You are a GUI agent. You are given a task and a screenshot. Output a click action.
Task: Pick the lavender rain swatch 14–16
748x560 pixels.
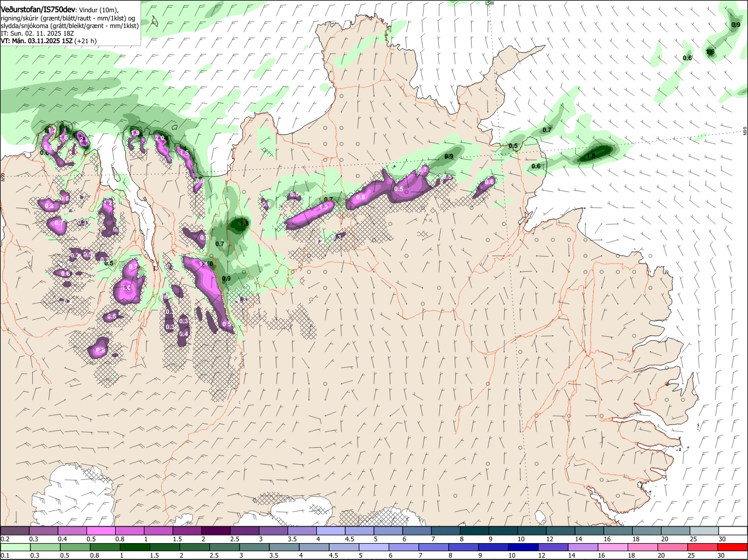[583, 547]
